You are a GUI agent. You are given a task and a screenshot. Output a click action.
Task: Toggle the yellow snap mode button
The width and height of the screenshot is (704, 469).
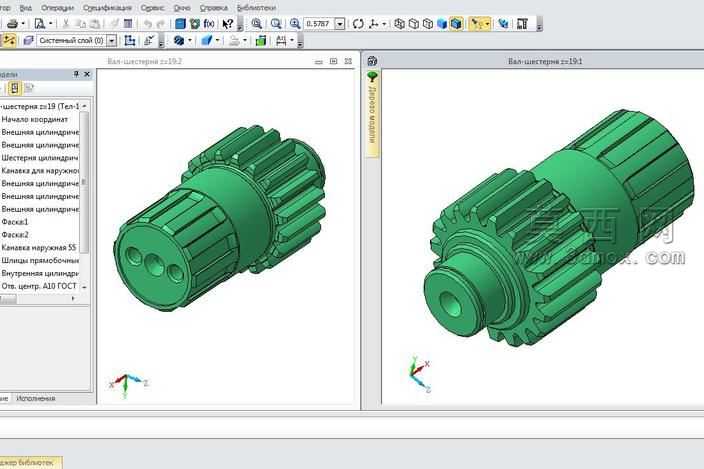click(9, 41)
